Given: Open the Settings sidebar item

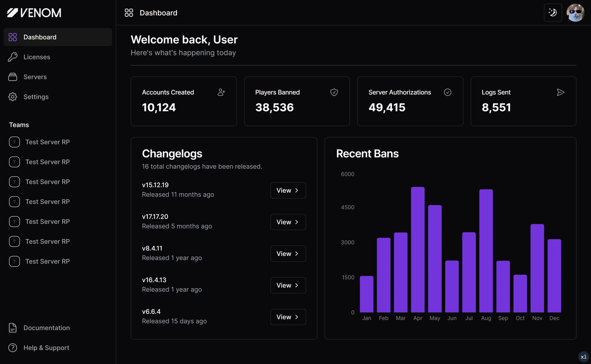Looking at the screenshot, I should pos(58,97).
